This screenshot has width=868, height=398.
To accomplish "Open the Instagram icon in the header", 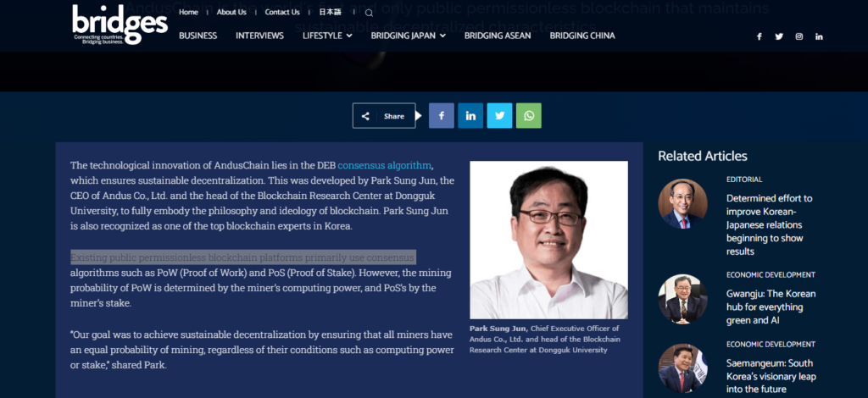I will click(798, 36).
